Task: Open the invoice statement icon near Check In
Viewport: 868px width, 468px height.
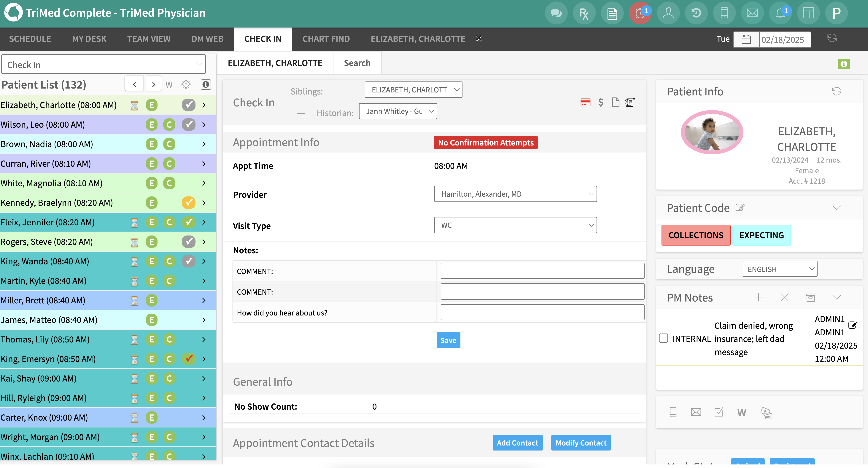Action: [630, 102]
